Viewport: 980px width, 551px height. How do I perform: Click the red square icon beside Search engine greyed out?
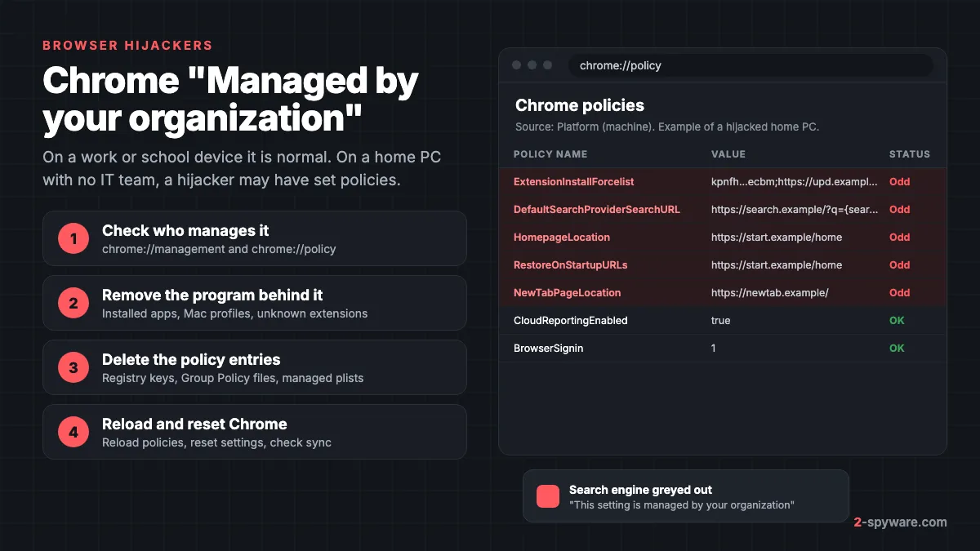548,496
